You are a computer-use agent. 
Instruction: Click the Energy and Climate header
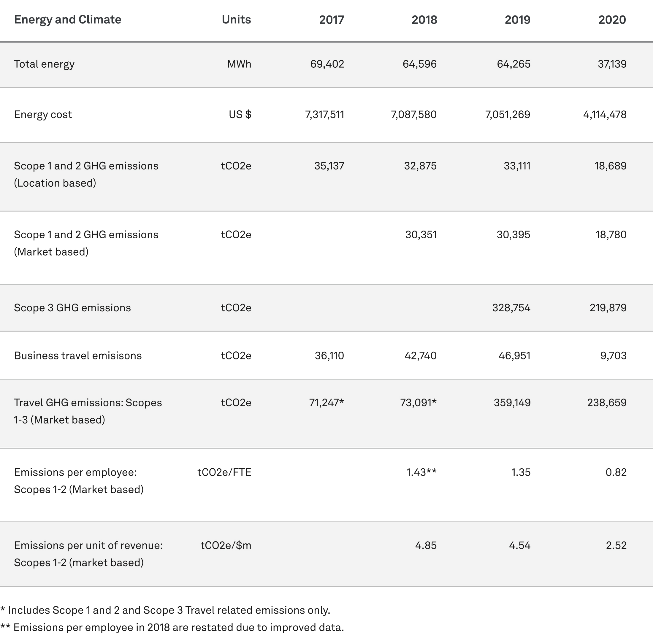tap(68, 20)
